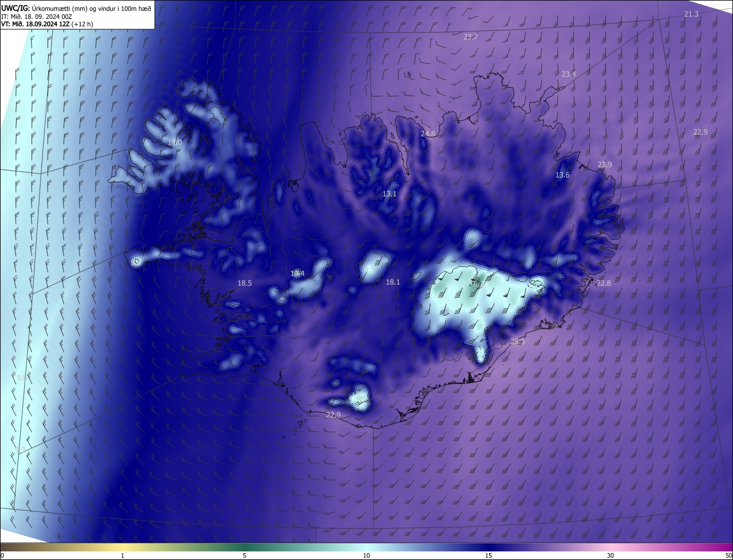Viewport: 733px width, 560px height.
Task: Click the 1 tick on the color scale
Action: [123, 556]
